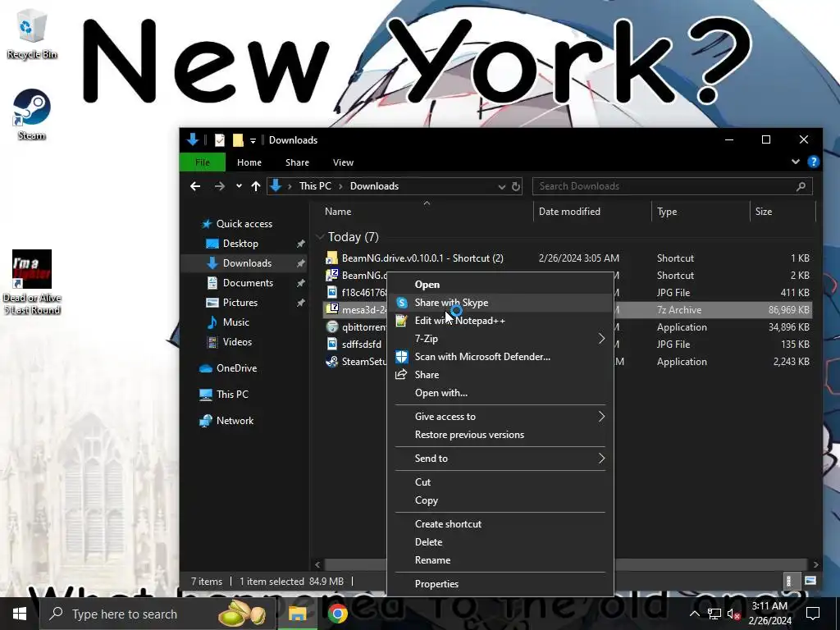Screen dimensions: 840x630
Task: Open Explorer help with the question mark icon
Action: tap(813, 162)
